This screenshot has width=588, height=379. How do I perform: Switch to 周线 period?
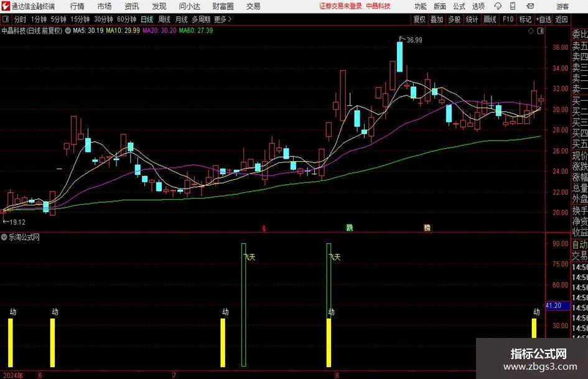click(164, 19)
